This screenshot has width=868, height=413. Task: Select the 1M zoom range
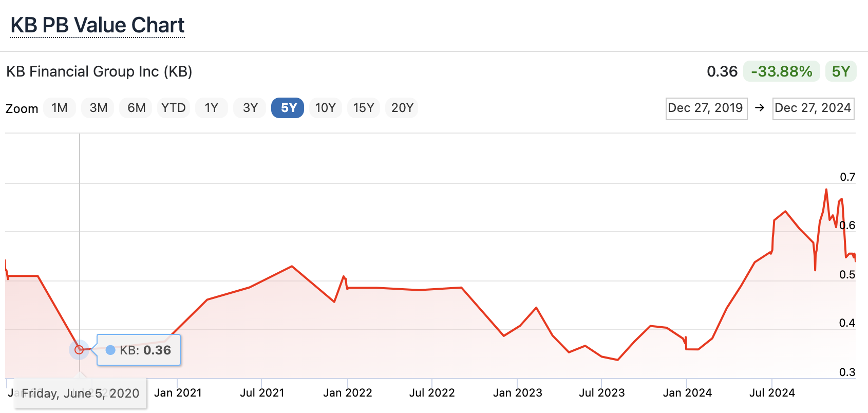[x=60, y=108]
